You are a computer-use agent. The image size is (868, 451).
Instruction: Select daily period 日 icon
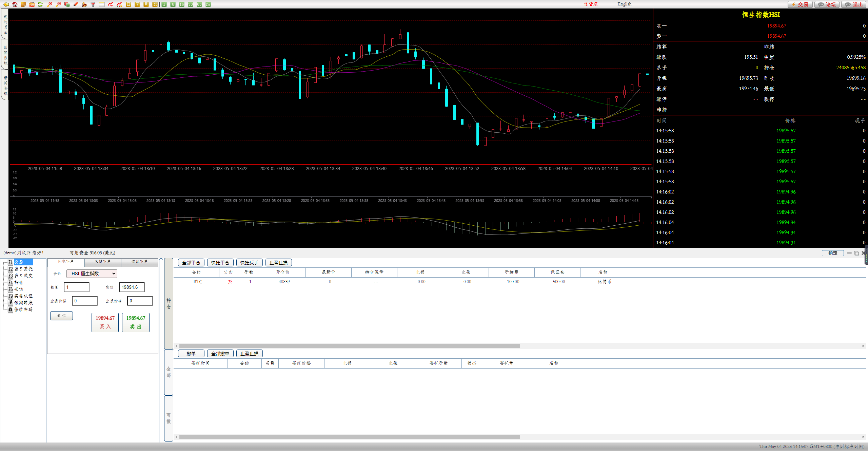coord(129,4)
